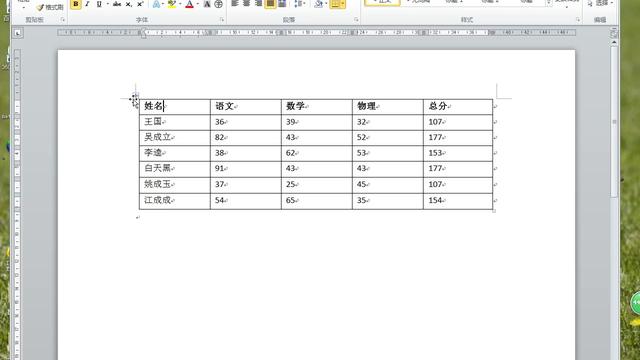Click the 语文 score 82 for 吴成立

tap(246, 138)
